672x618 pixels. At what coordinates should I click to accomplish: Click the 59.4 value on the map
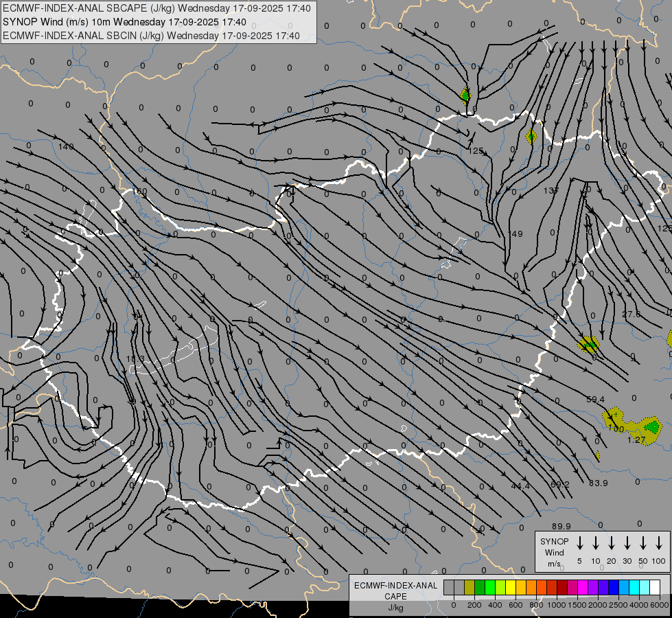[x=595, y=400]
